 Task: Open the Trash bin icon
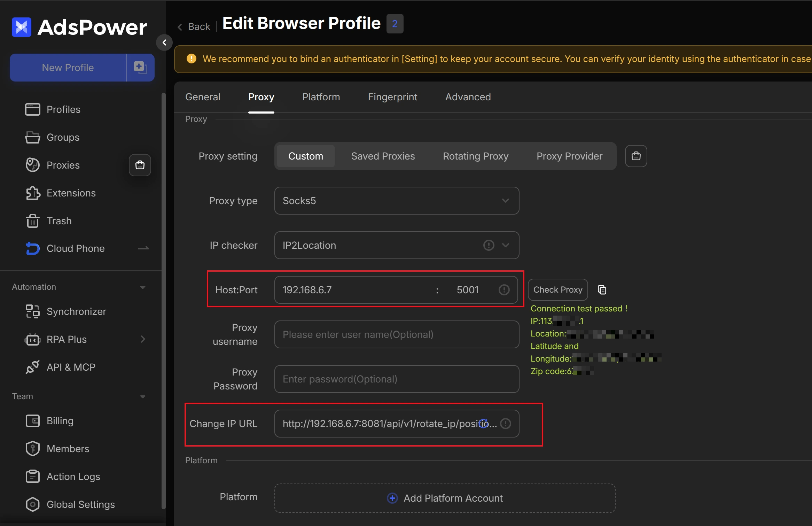pos(32,221)
